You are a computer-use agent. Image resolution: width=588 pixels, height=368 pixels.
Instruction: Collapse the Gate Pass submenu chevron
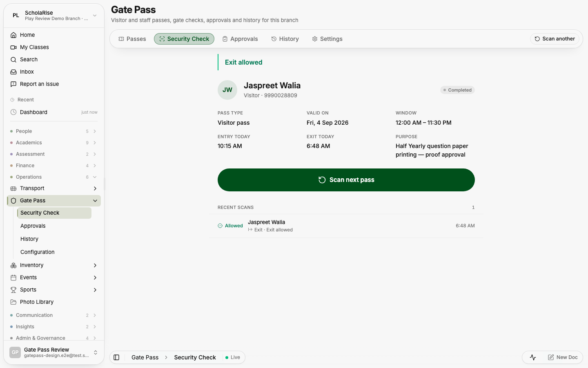[x=95, y=201]
